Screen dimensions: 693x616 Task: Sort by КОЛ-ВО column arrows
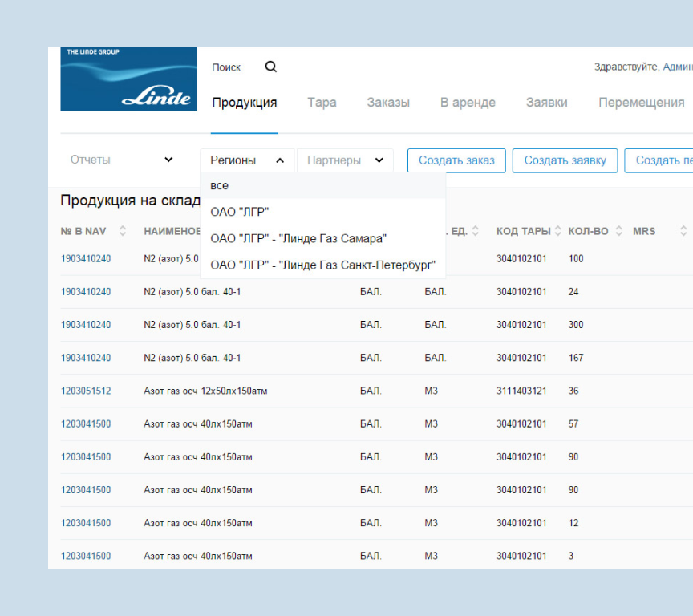619,231
